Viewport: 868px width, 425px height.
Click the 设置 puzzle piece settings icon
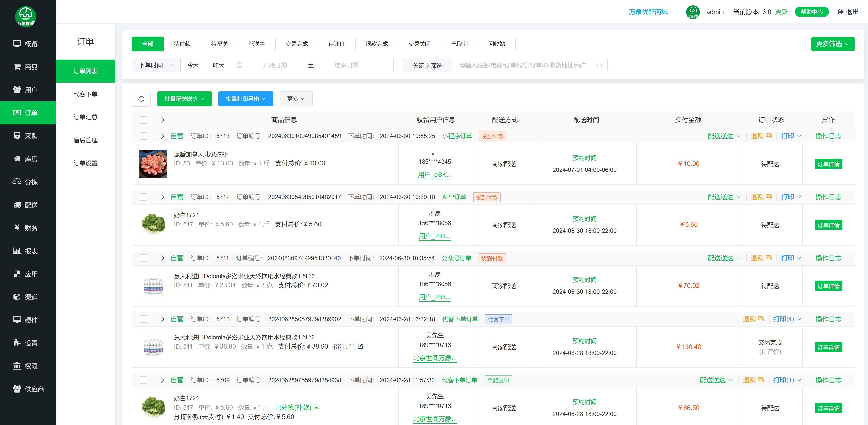pyautogui.click(x=17, y=343)
